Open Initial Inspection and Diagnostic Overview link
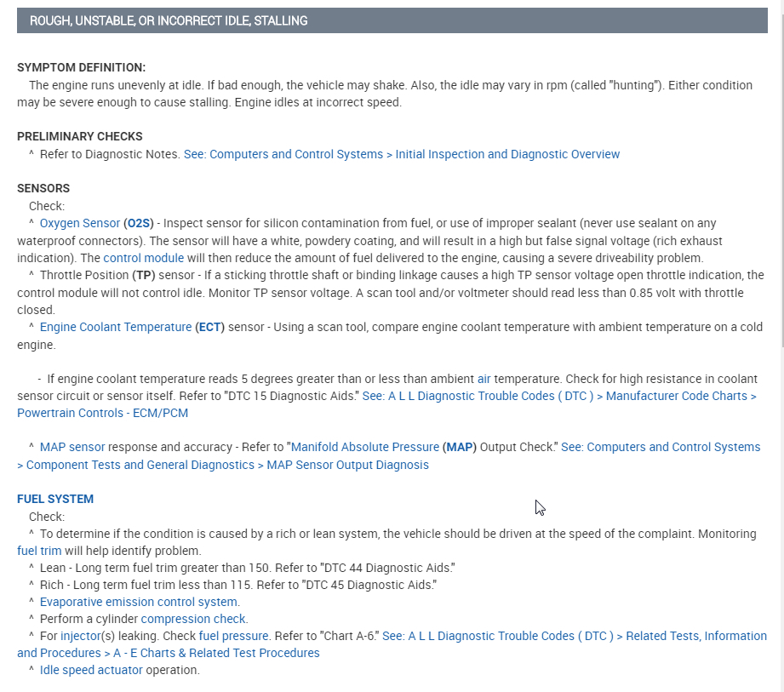Screen dimensions: 784x692 point(402,154)
